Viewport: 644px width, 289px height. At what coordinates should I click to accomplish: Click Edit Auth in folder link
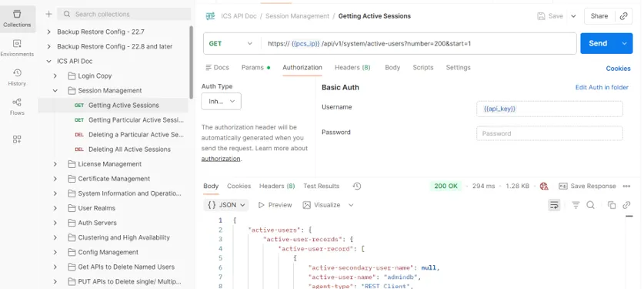click(x=602, y=87)
